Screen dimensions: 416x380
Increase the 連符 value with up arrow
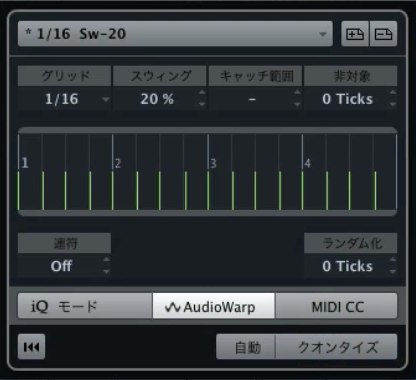coord(106,260)
